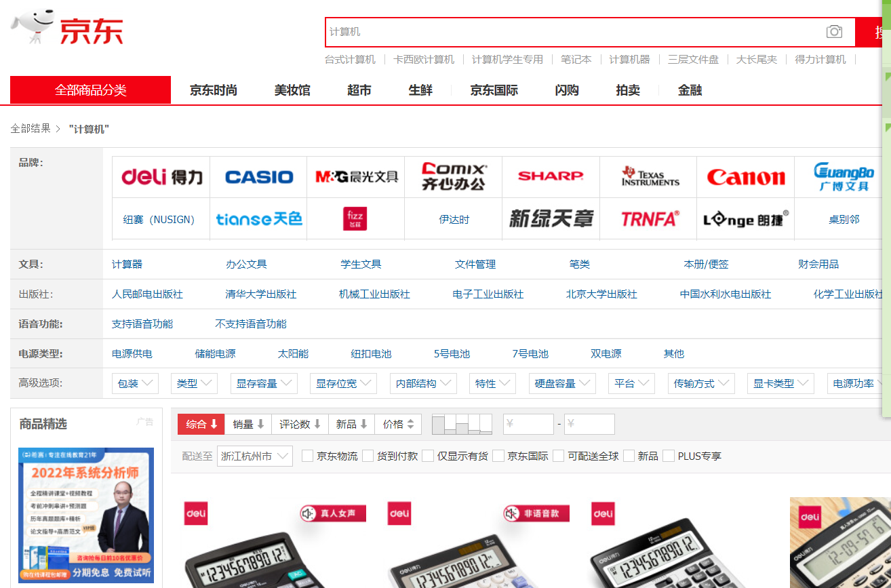Filter by 人民邮电出版社 publisher

(147, 294)
